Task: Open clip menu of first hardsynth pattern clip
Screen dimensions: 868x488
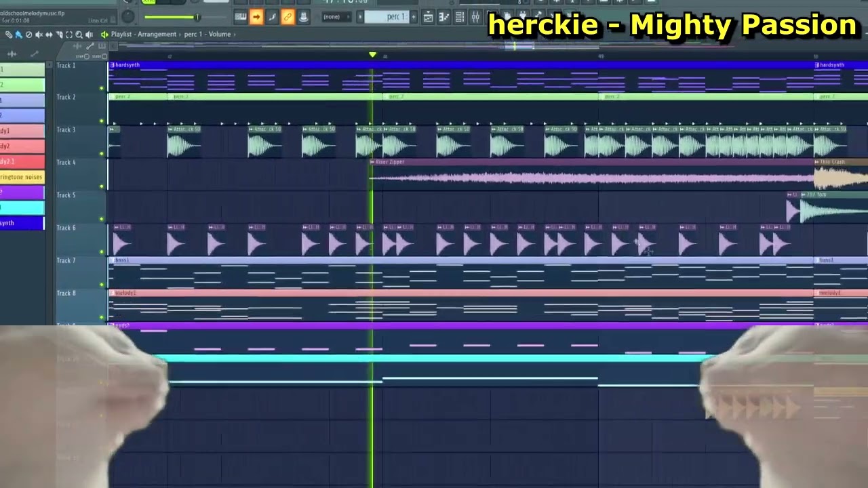Action: coord(113,65)
